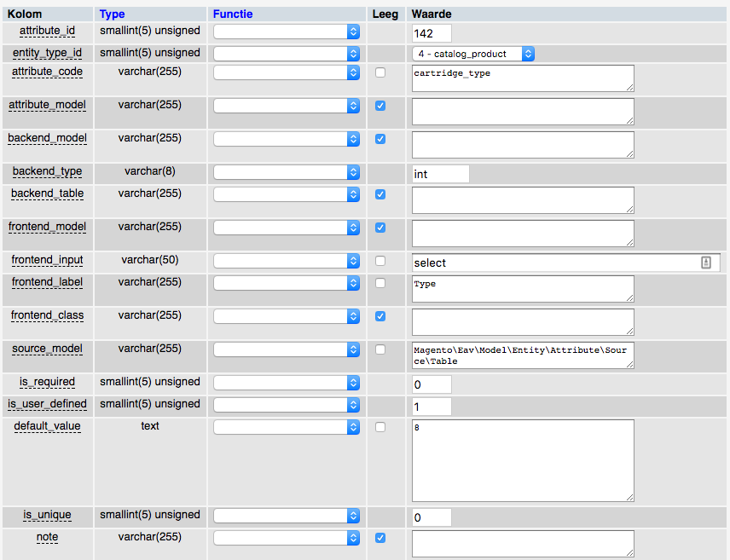Image resolution: width=730 pixels, height=560 pixels.
Task: Uncheck the Leeg checkbox for the note row
Action: 379,538
